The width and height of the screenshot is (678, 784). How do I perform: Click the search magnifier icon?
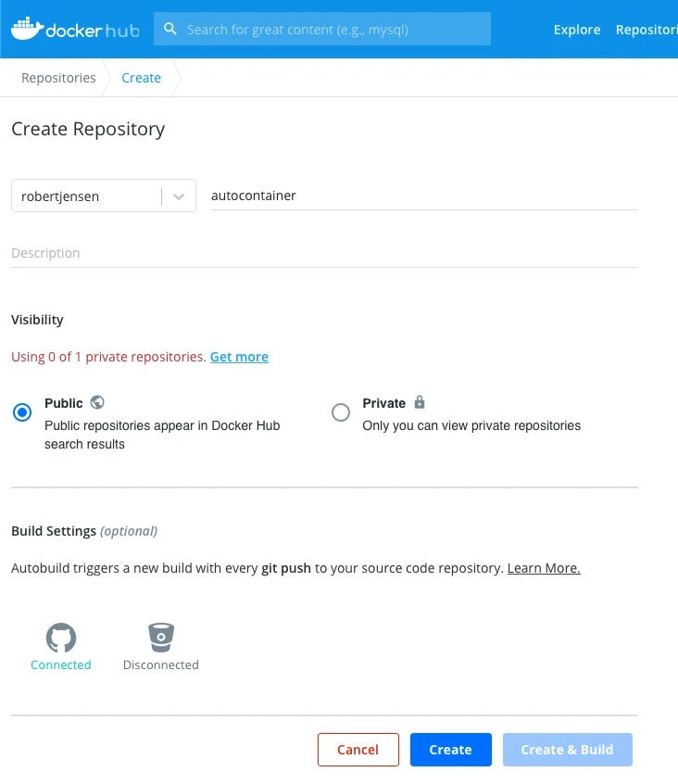[x=170, y=29]
